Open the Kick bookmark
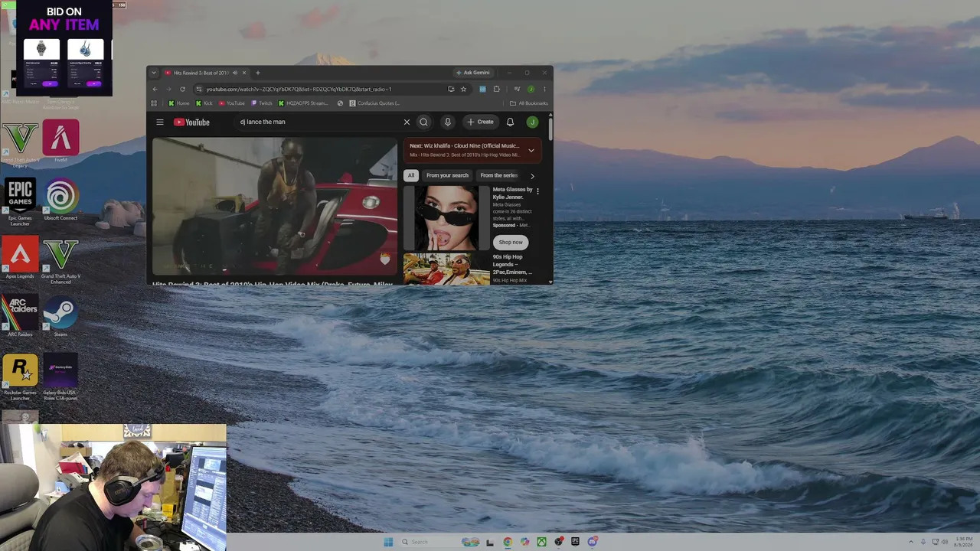This screenshot has width=980, height=551. [204, 103]
